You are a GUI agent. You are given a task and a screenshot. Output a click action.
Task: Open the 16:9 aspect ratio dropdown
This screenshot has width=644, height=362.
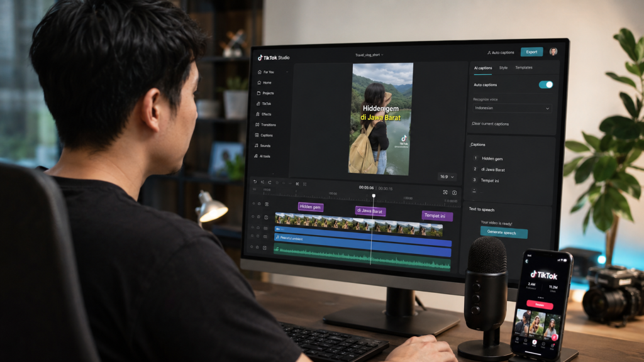click(447, 177)
